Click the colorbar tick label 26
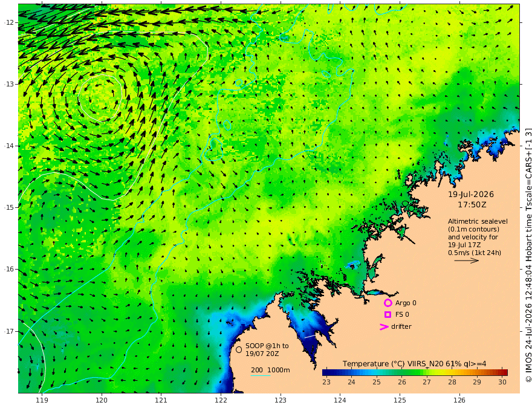Image resolution: width=532 pixels, height=411 pixels. click(402, 382)
